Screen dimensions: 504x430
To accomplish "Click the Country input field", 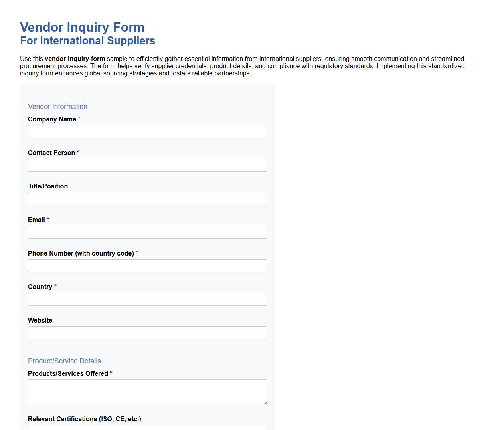I will [x=147, y=299].
